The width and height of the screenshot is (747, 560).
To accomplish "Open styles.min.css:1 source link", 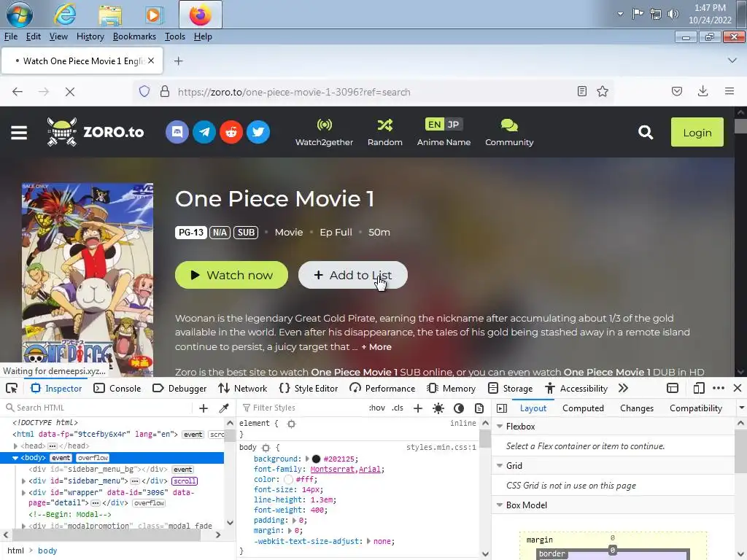I will [441, 447].
